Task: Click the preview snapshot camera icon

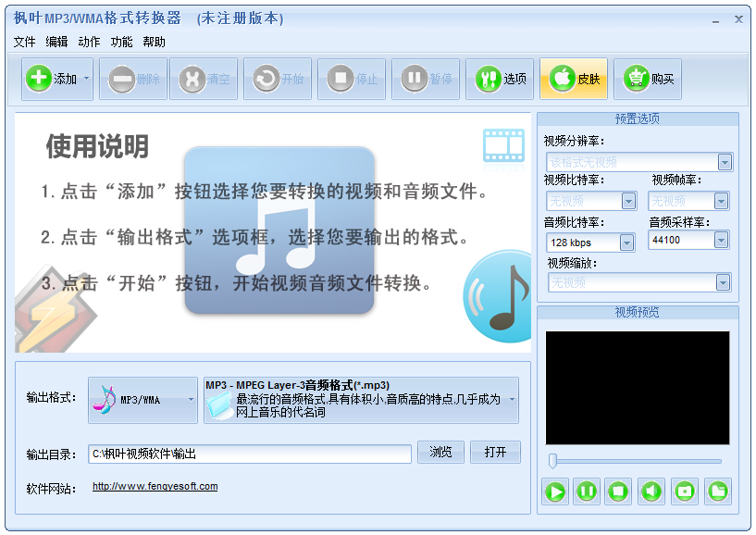Action: (685, 491)
